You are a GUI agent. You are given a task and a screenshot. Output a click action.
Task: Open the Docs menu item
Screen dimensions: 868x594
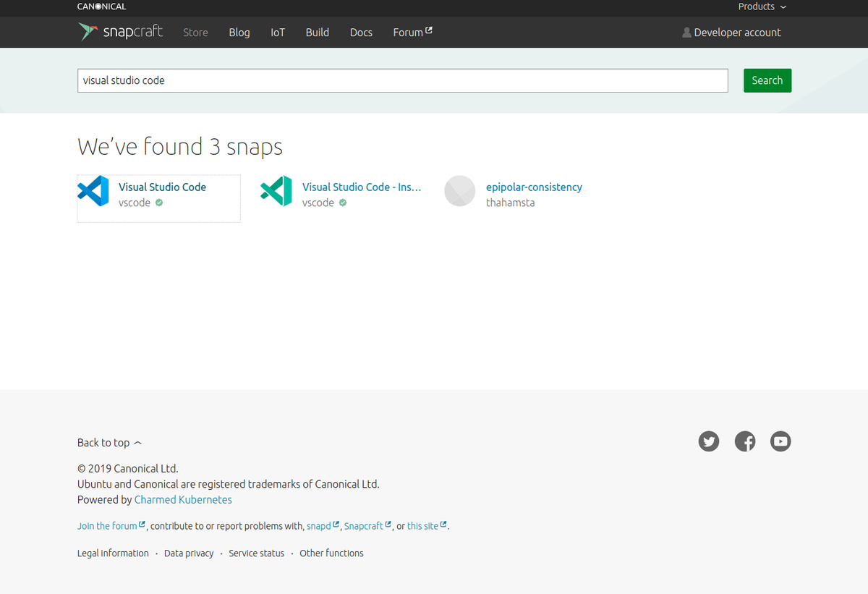(x=361, y=33)
